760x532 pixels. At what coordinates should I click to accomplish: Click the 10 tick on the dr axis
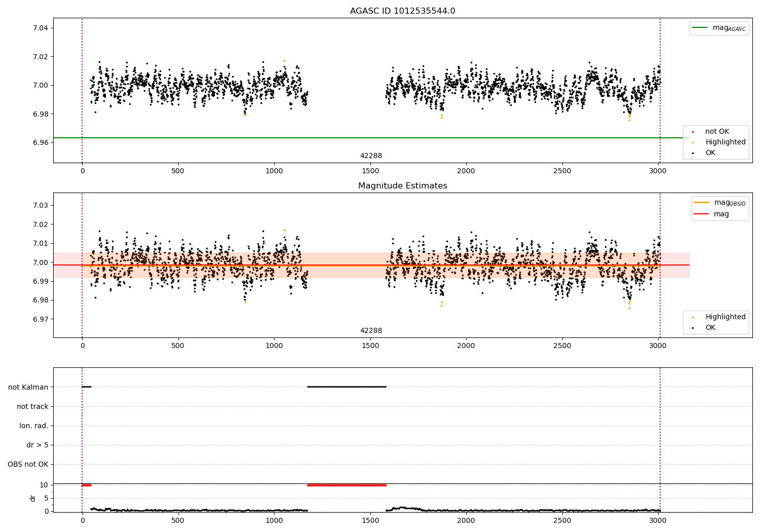point(44,485)
